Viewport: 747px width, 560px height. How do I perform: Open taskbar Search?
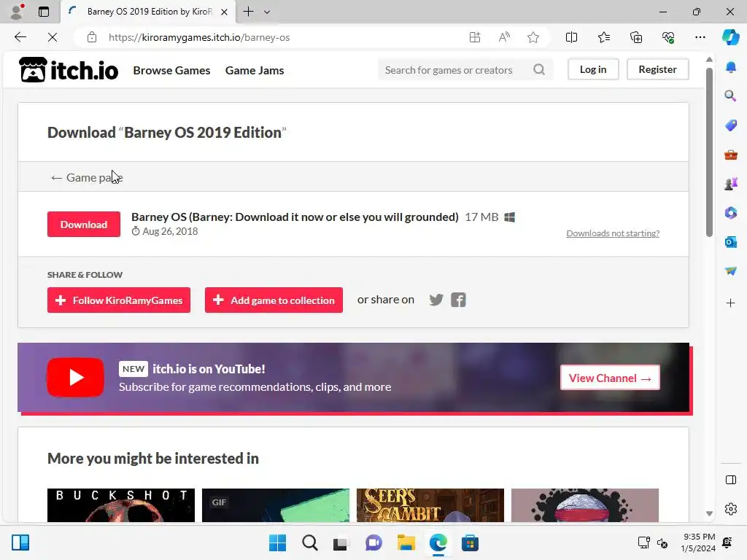(x=309, y=542)
